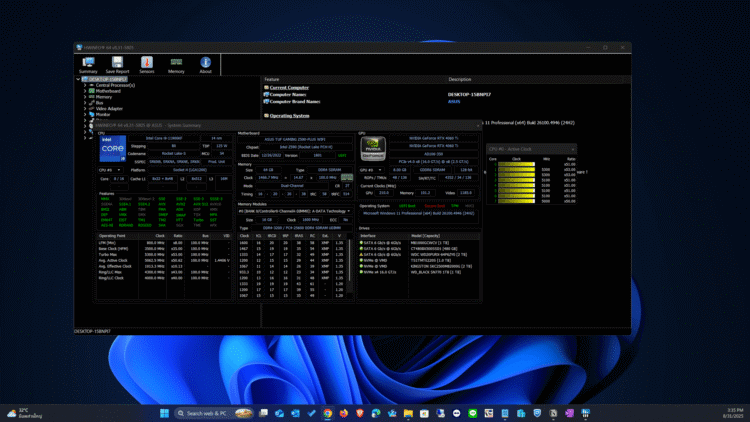Open the weather widget showing 32°C

click(24, 413)
